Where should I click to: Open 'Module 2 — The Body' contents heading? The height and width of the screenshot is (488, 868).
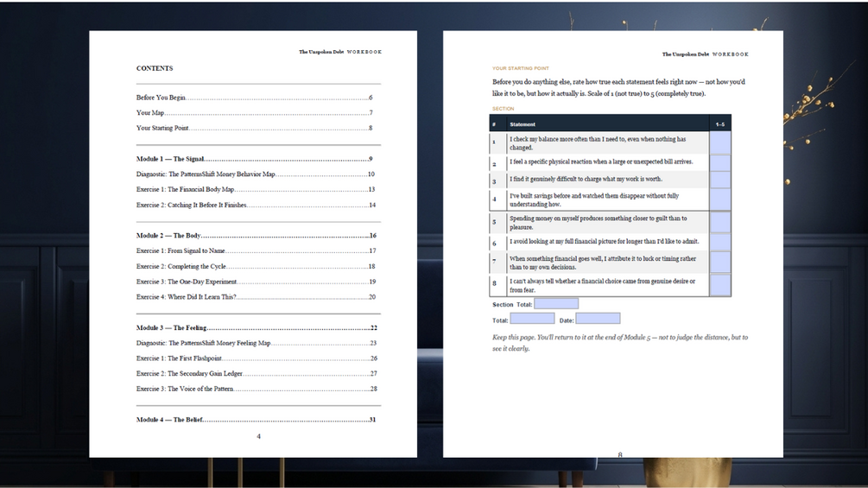(257, 236)
